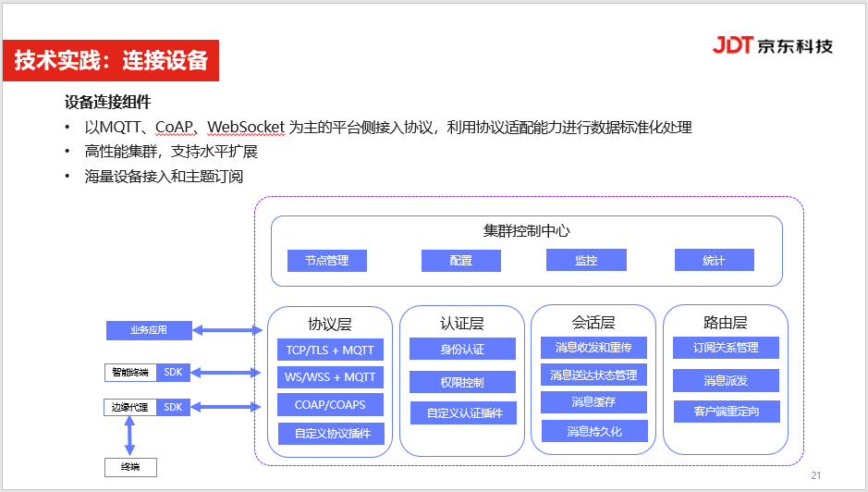
Task: Select the double arrow next to 智能终端 SDK
Action: pos(226,373)
